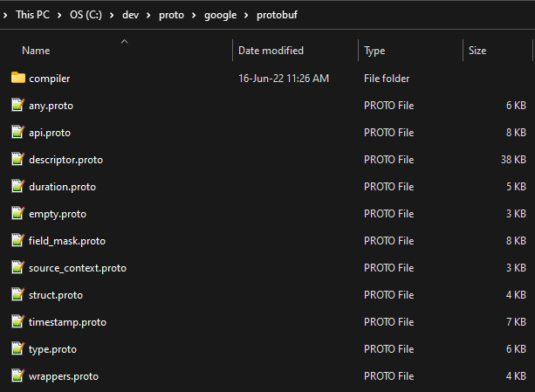Image resolution: width=535 pixels, height=392 pixels.
Task: Click the 7 KB size value
Action: (x=516, y=322)
